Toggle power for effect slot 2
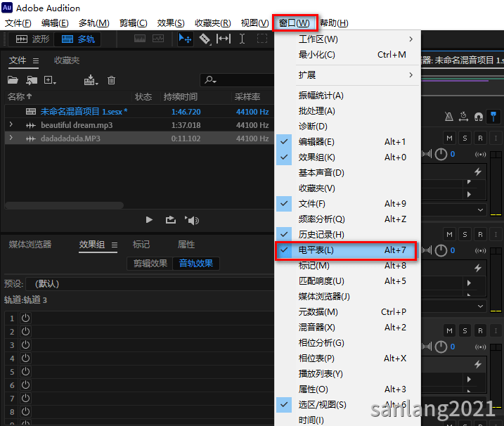504x426 pixels. (x=25, y=331)
